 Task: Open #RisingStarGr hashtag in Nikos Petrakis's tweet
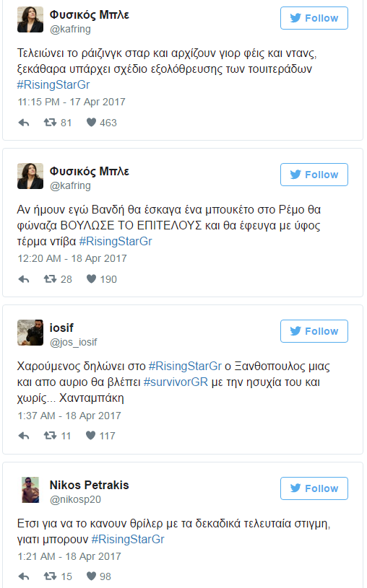click(128, 539)
